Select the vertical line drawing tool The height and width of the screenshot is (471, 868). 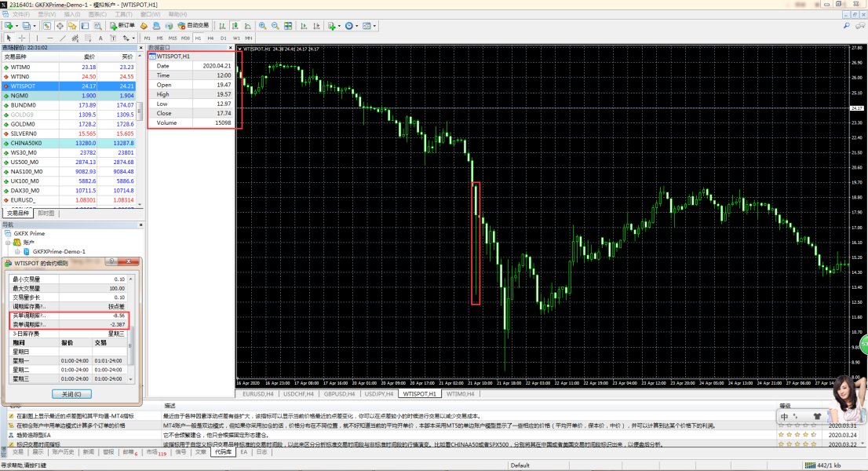37,38
